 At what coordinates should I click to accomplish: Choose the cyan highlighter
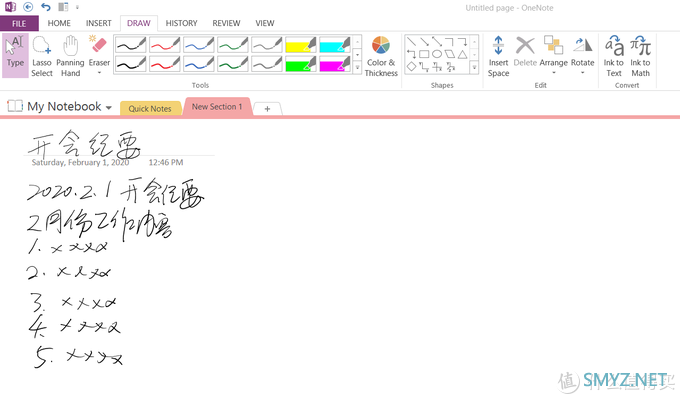point(335,45)
